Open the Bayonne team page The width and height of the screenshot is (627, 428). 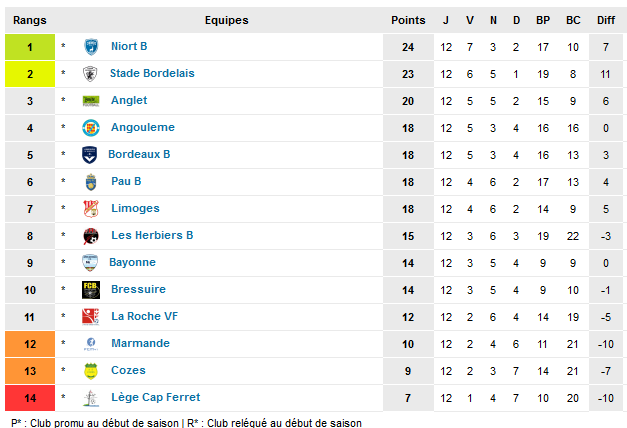(132, 262)
